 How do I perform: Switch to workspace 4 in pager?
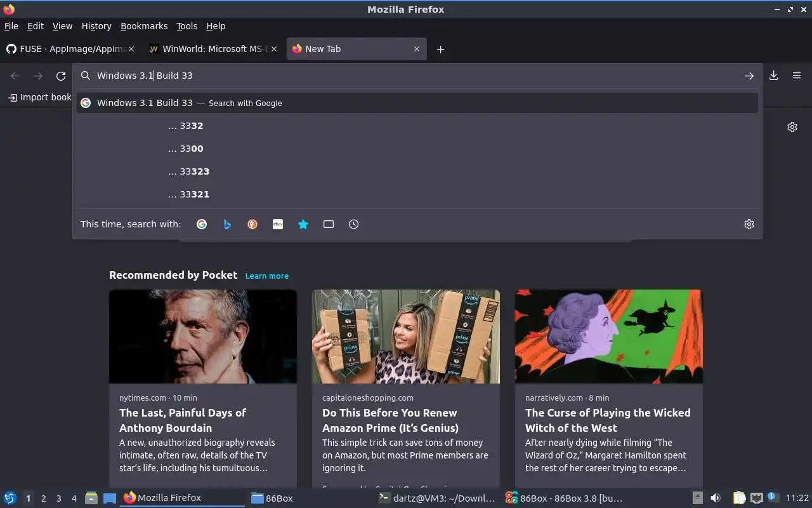tap(74, 498)
